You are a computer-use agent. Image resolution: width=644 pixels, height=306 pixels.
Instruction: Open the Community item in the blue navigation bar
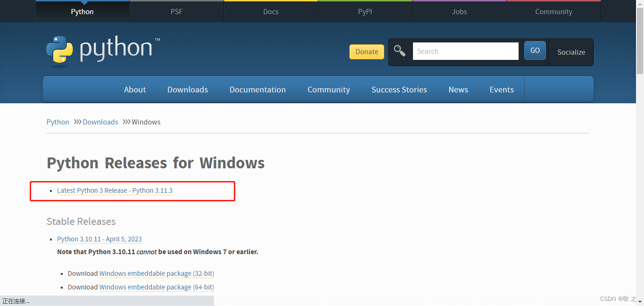[329, 90]
